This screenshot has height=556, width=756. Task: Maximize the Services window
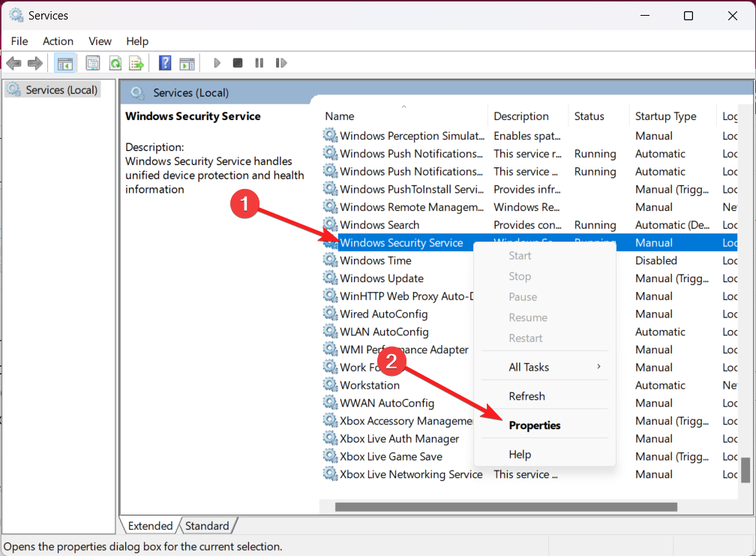pyautogui.click(x=688, y=16)
